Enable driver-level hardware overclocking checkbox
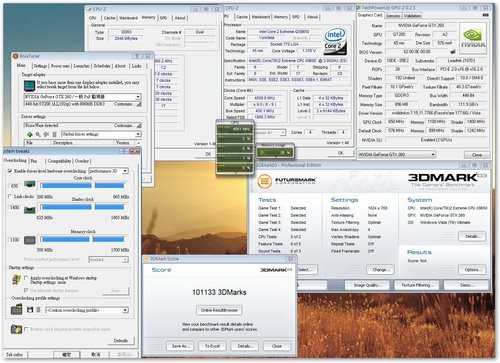The image size is (500, 363). (x=10, y=171)
